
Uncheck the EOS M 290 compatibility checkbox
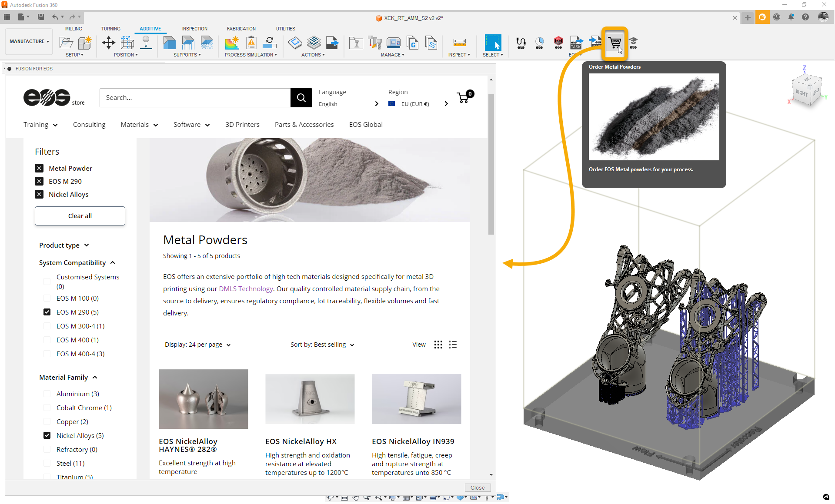coord(47,312)
